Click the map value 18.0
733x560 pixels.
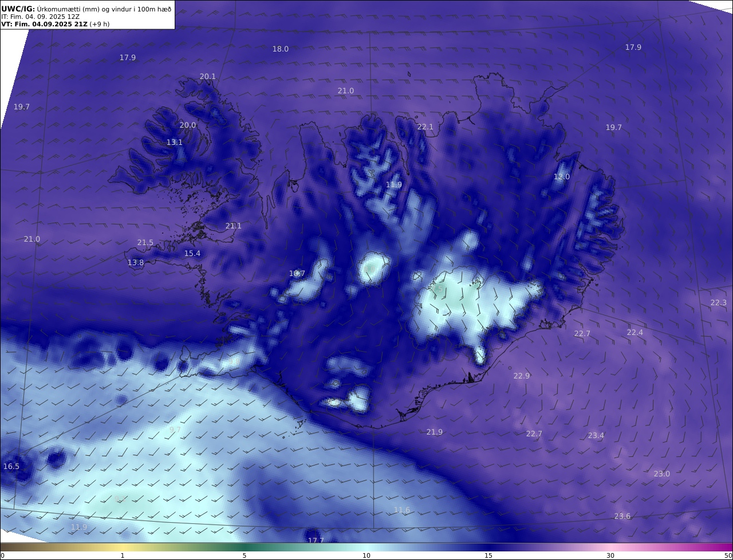[x=281, y=49]
